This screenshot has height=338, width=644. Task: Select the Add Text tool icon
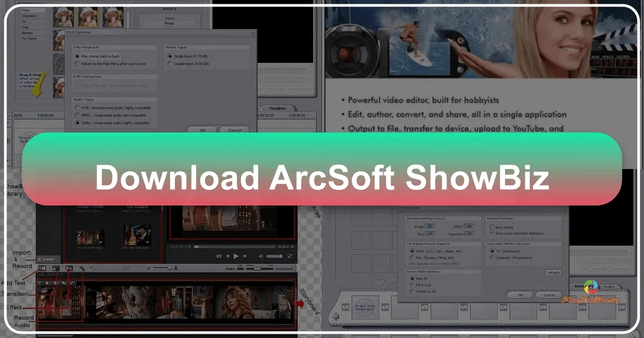pyautogui.click(x=41, y=268)
